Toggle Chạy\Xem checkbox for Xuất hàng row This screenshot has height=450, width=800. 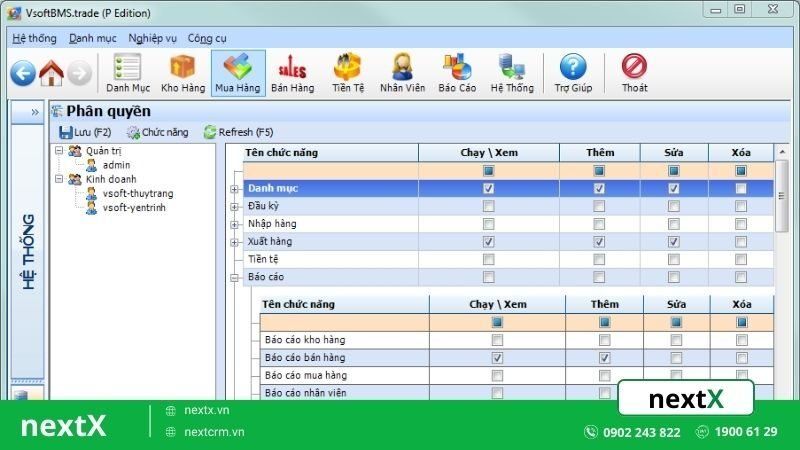pos(488,242)
